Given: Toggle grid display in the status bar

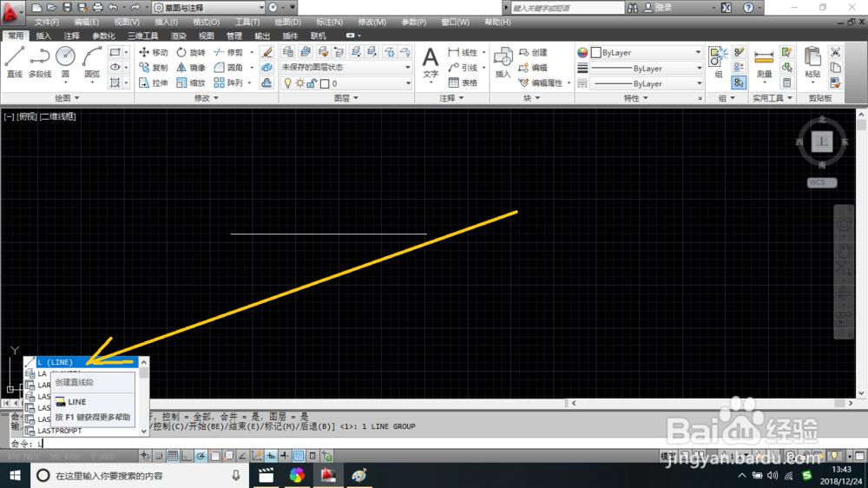Looking at the screenshot, I should (x=173, y=456).
